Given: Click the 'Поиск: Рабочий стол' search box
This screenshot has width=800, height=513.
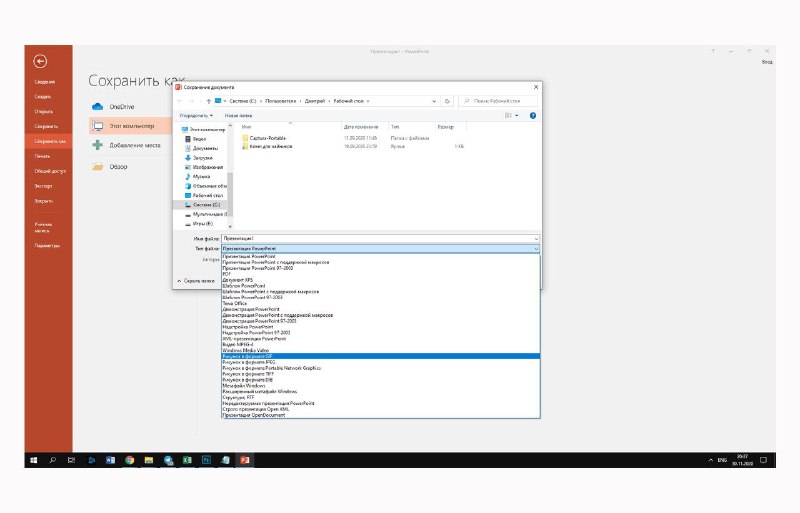Looking at the screenshot, I should click(x=498, y=101).
